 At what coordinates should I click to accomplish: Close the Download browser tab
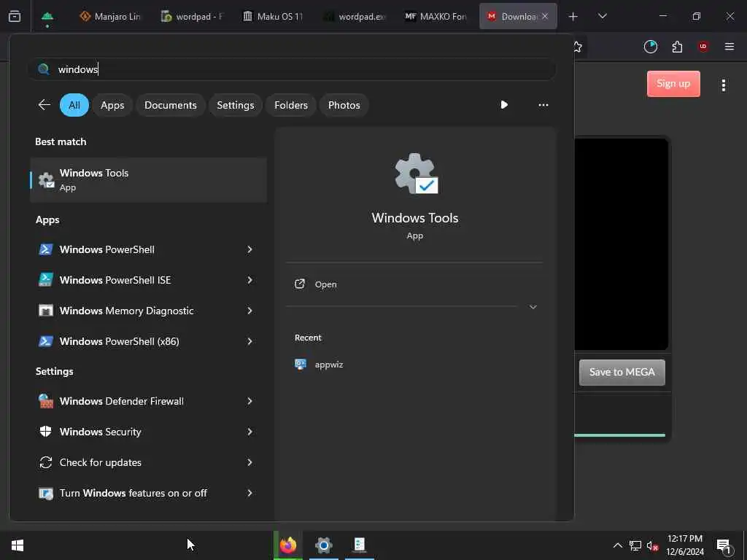545,16
